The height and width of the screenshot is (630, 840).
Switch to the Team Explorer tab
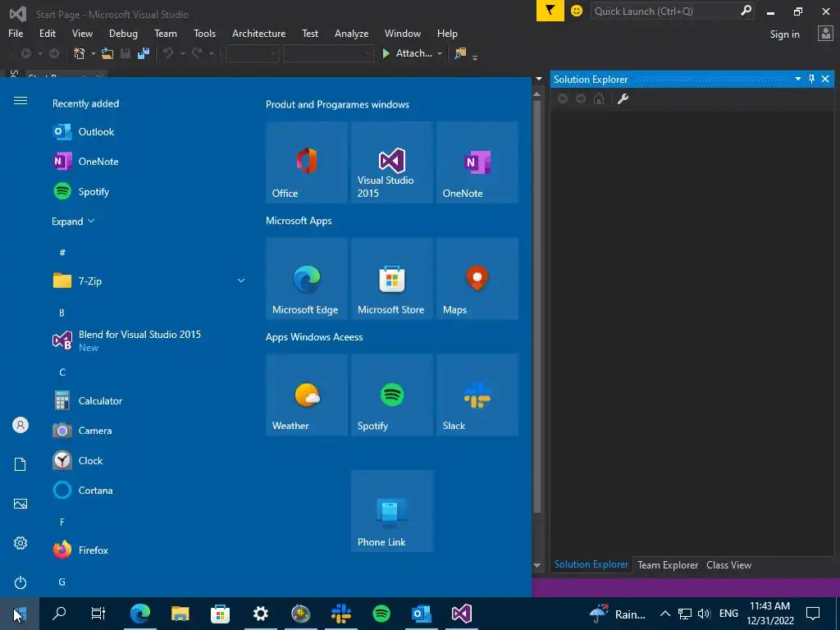[668, 565]
